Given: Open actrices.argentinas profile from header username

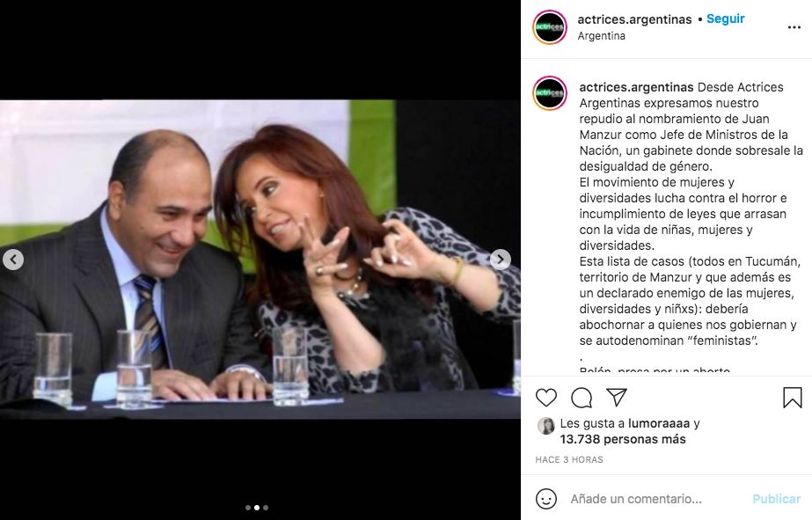Looking at the screenshot, I should [634, 19].
